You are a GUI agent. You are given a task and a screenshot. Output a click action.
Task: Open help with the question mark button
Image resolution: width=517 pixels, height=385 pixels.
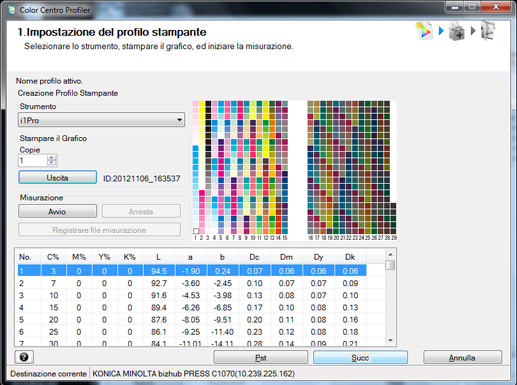point(24,357)
